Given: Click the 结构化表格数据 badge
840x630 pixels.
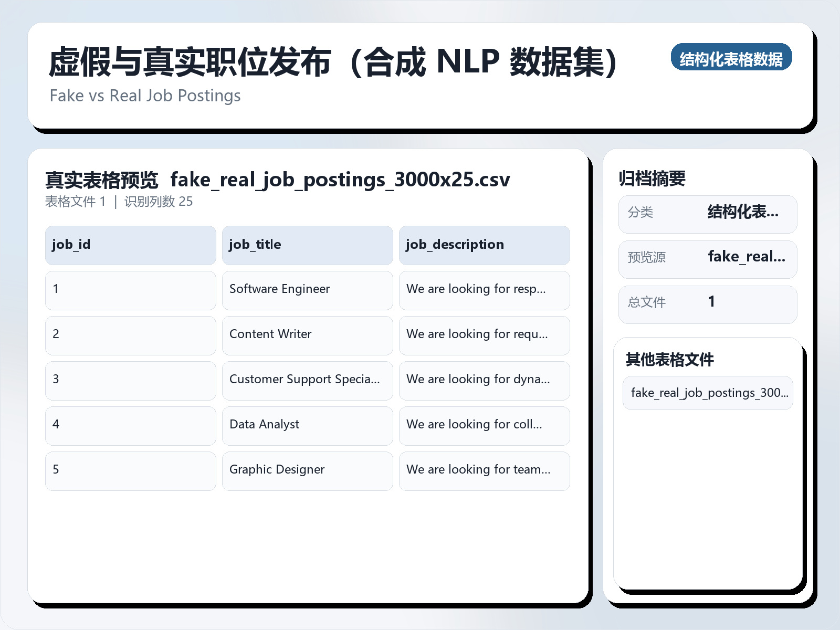Looking at the screenshot, I should [x=732, y=58].
